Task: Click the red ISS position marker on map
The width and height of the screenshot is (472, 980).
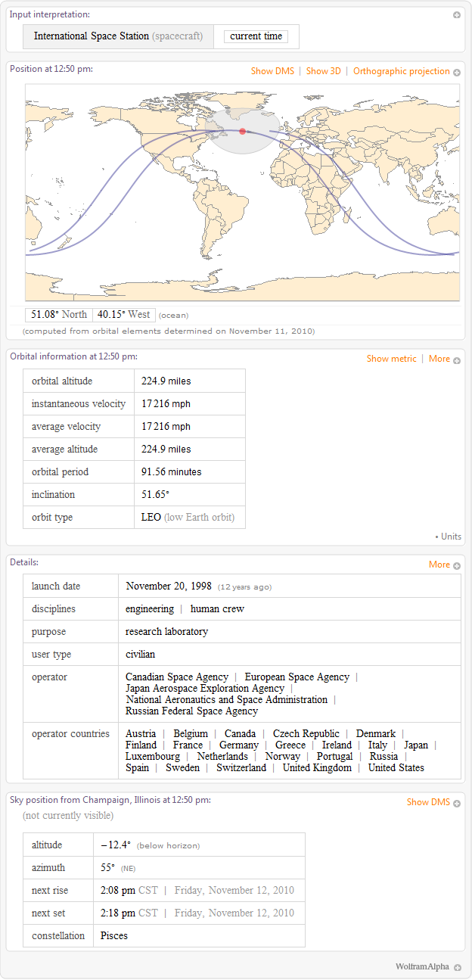Action: click(242, 132)
